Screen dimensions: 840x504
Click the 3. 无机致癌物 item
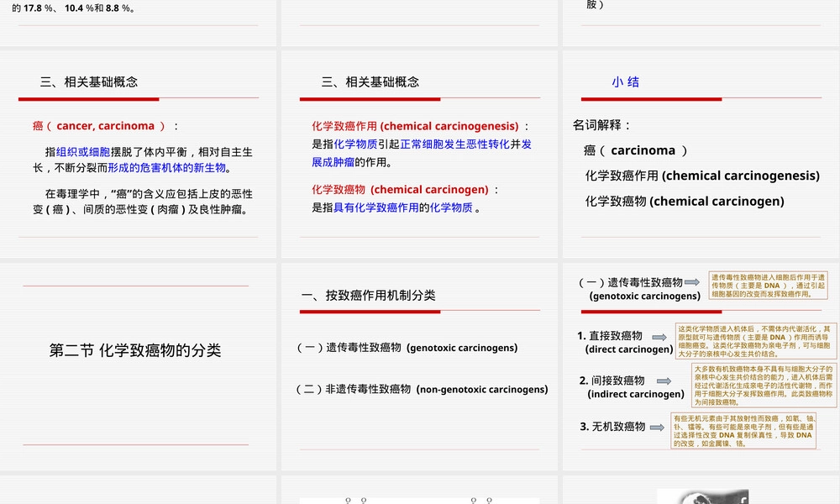[612, 427]
